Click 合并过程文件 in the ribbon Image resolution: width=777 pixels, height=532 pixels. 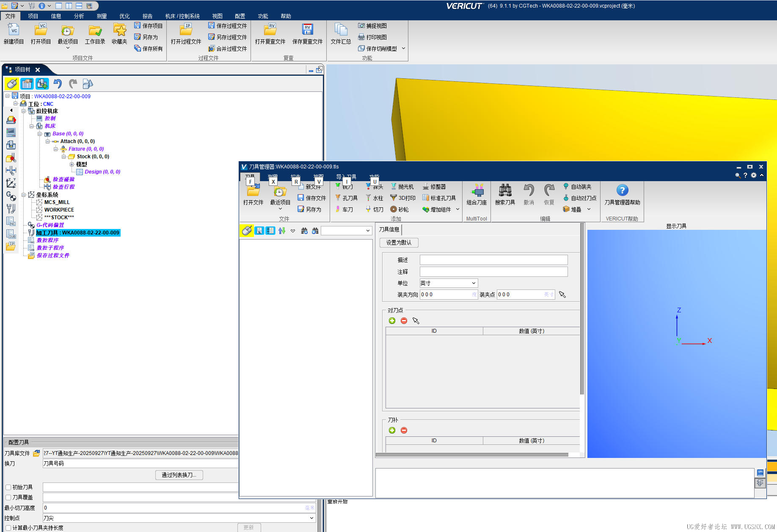pos(228,49)
